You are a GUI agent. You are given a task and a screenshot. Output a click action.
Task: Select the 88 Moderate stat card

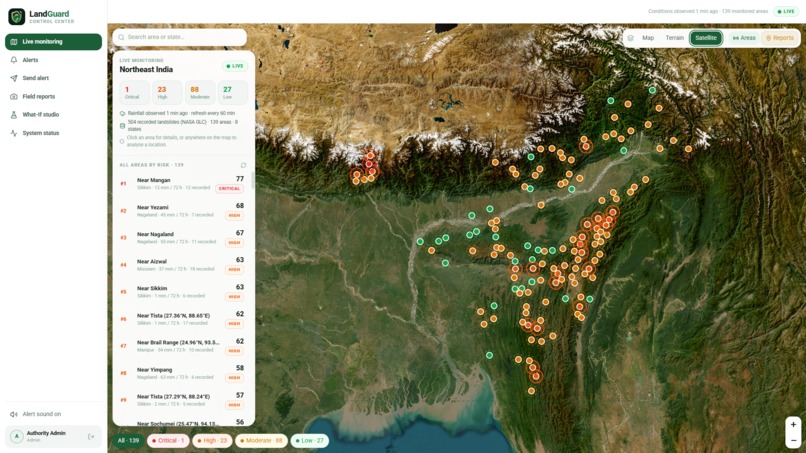(199, 93)
